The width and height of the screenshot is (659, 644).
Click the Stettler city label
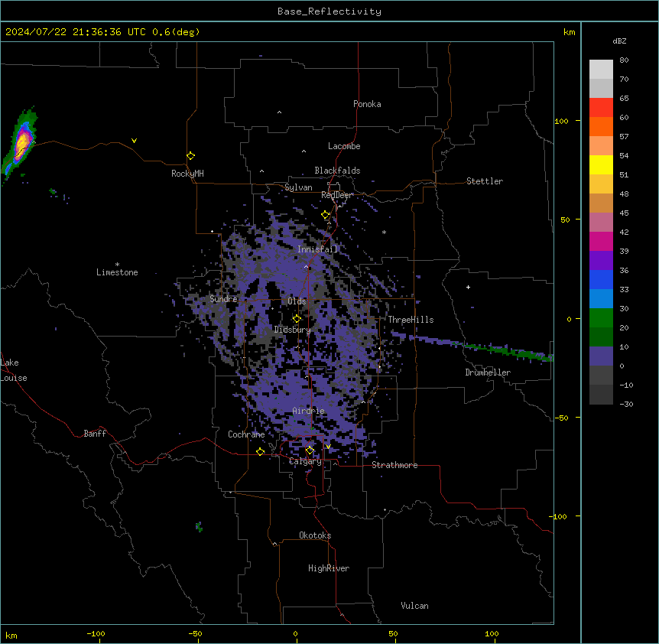click(485, 181)
